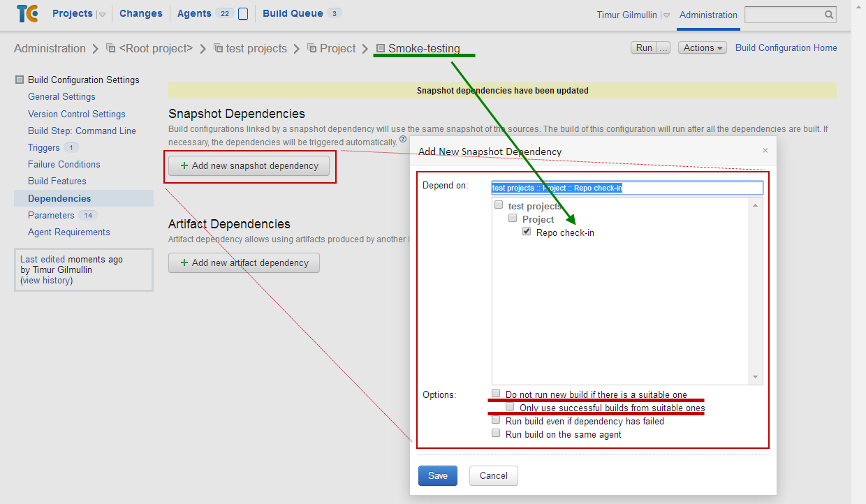Image resolution: width=866 pixels, height=504 pixels.
Task: Uncheck the Repo check-in dependency
Action: tap(527, 231)
